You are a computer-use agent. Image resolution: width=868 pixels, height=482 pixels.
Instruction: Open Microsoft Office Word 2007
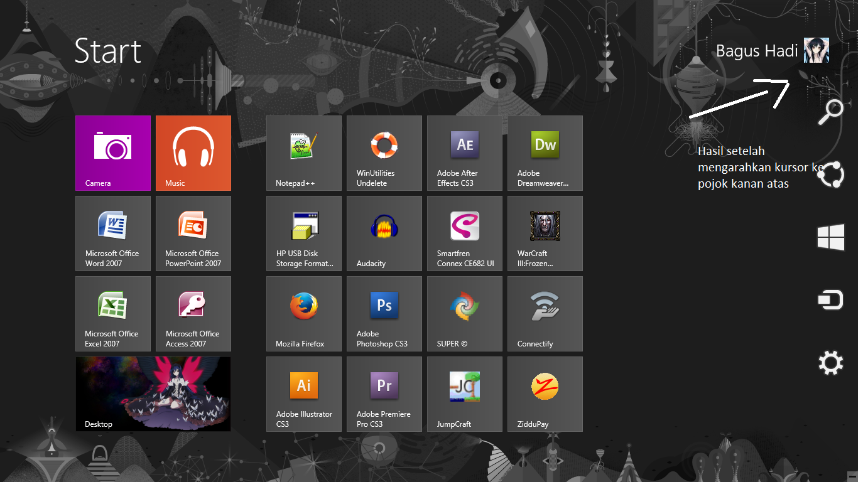112,233
